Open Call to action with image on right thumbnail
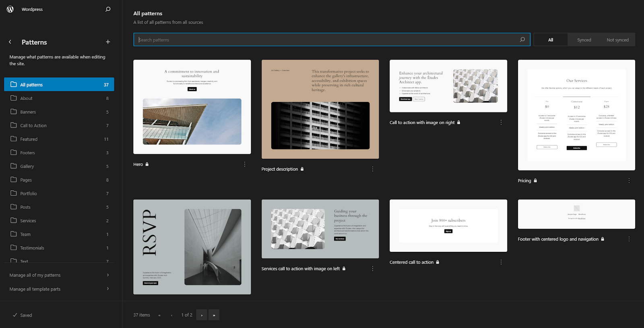The image size is (644, 328). 448,86
